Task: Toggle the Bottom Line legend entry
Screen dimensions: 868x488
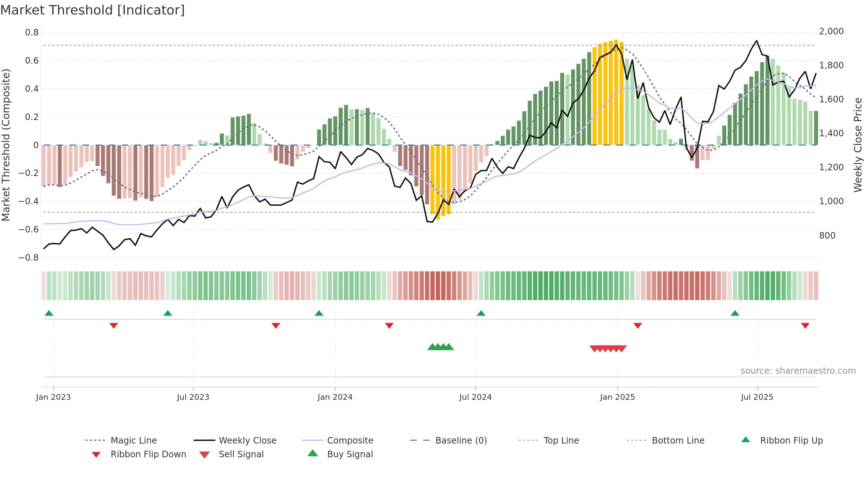Action: (665, 440)
